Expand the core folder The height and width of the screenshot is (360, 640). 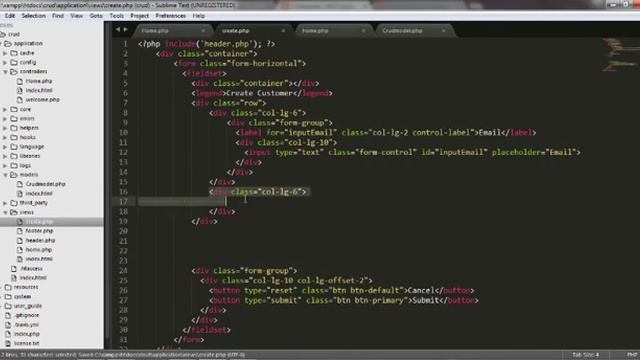(x=5, y=109)
